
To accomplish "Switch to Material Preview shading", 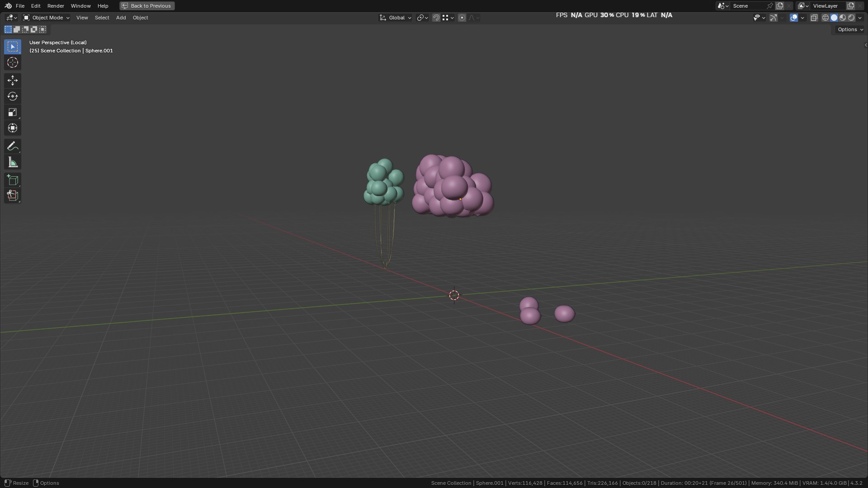I will pyautogui.click(x=843, y=18).
